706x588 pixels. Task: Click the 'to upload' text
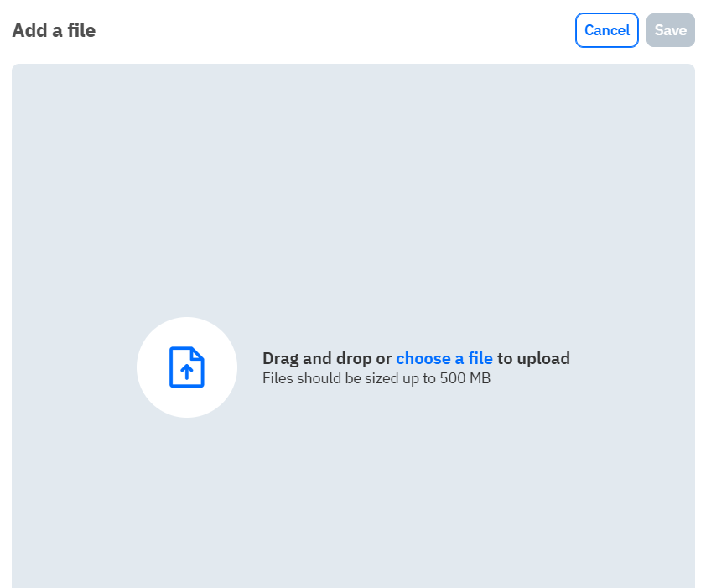[533, 359]
